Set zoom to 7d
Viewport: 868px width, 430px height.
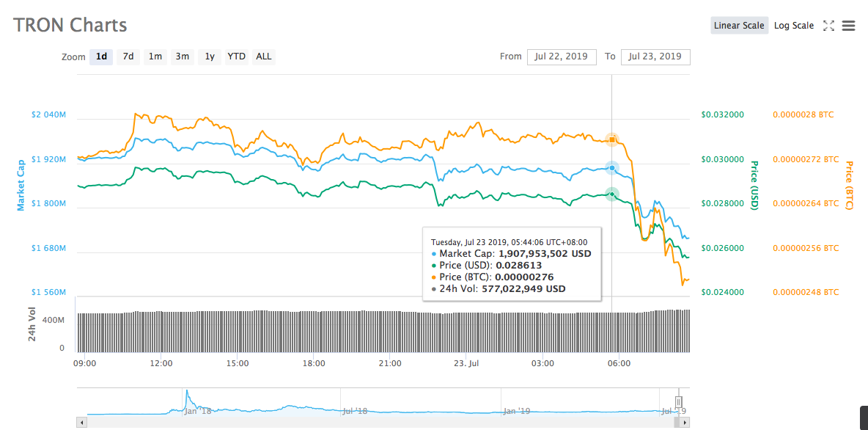click(128, 57)
